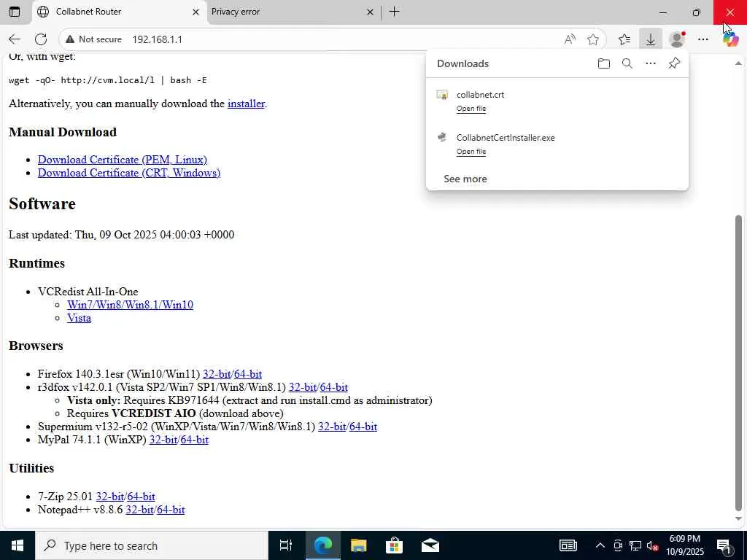Switch to the Privacy error tab

pyautogui.click(x=293, y=12)
